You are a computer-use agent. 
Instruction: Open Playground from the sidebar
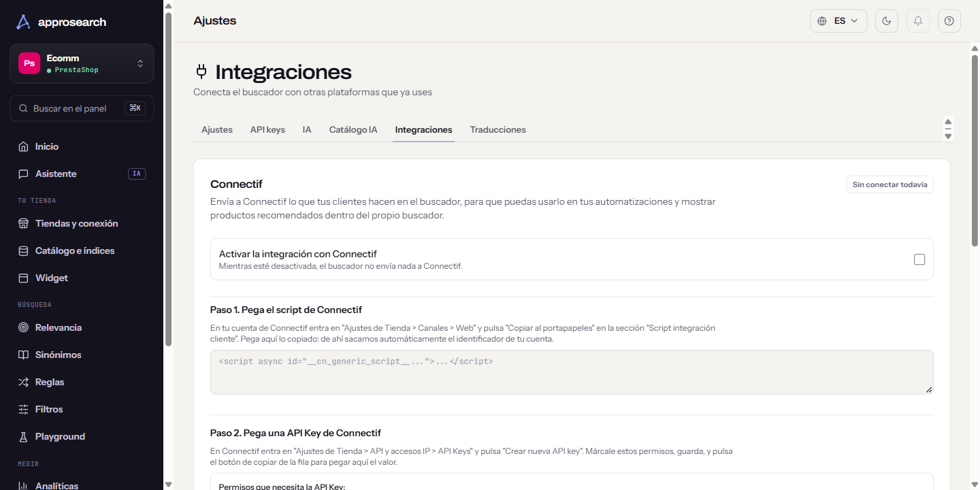pyautogui.click(x=82, y=436)
